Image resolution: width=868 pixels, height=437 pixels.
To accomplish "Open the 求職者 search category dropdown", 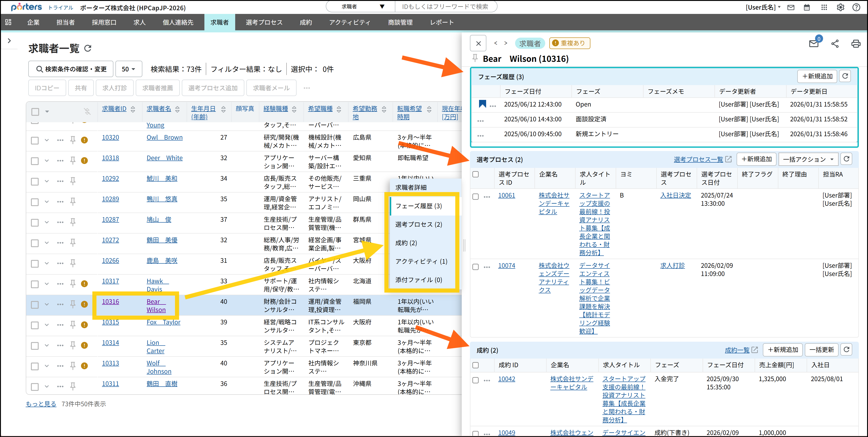I will click(361, 7).
